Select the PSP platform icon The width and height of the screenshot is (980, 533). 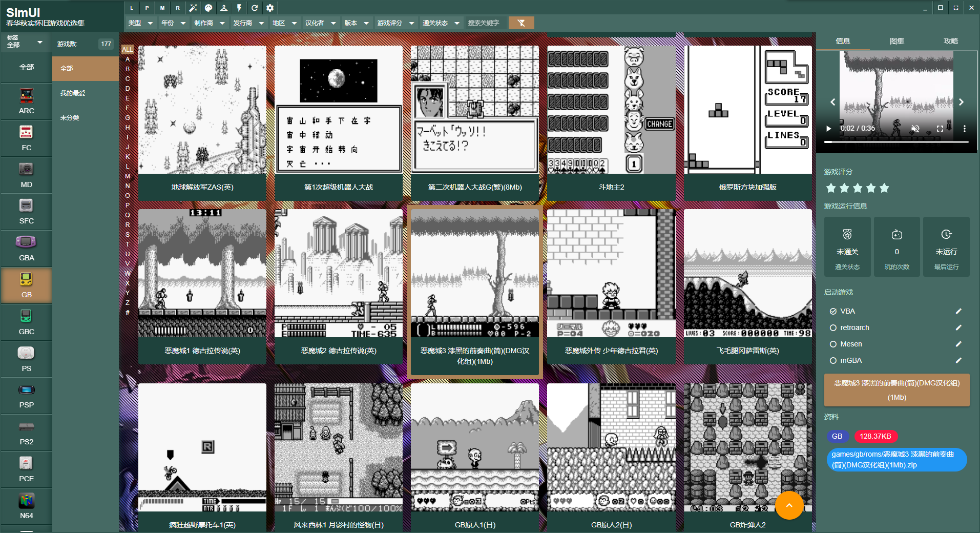click(26, 396)
